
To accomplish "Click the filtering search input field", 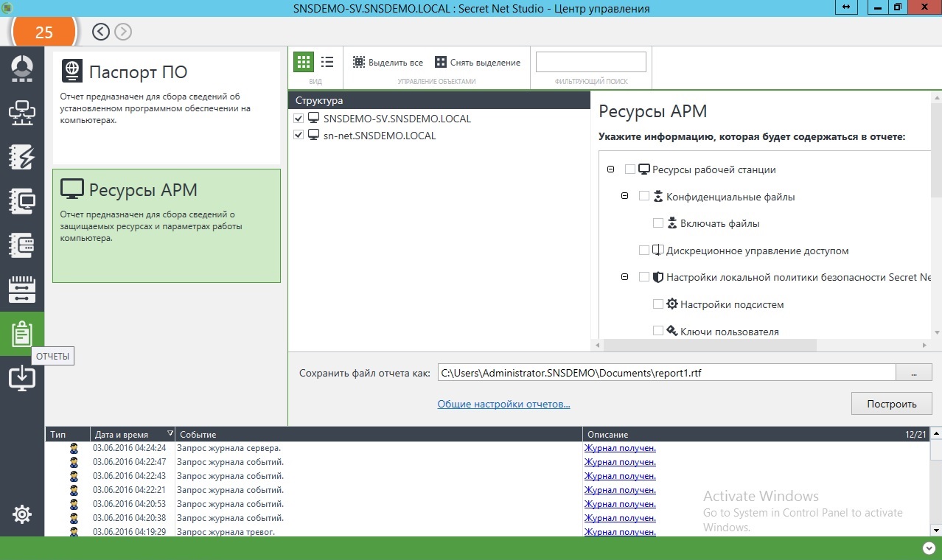I will [x=590, y=62].
